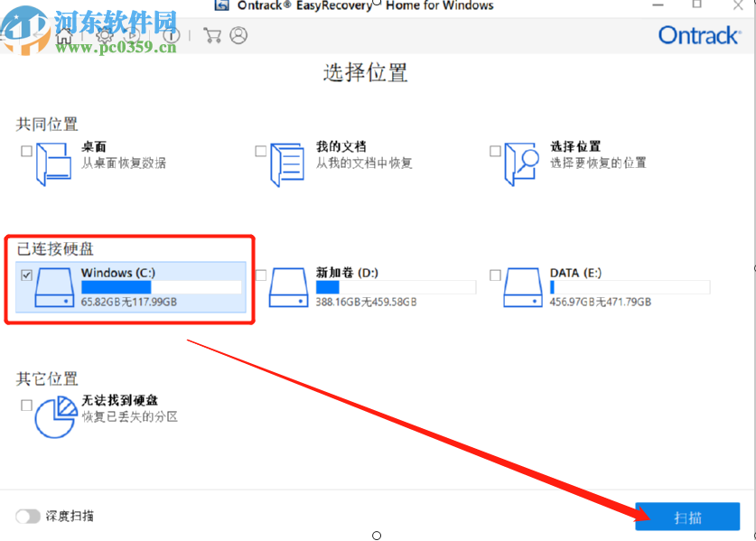The image size is (756, 541).
Task: Click the My Documents folder icon
Action: tap(287, 164)
